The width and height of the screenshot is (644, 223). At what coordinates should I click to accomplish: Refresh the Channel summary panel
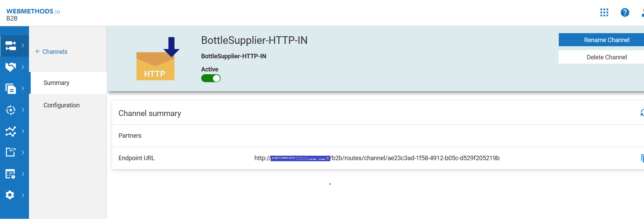(642, 113)
